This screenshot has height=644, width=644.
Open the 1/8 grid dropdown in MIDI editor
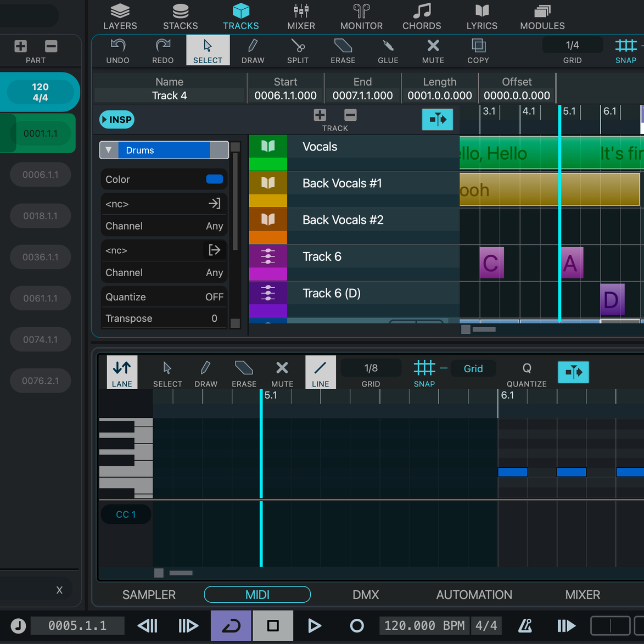371,368
